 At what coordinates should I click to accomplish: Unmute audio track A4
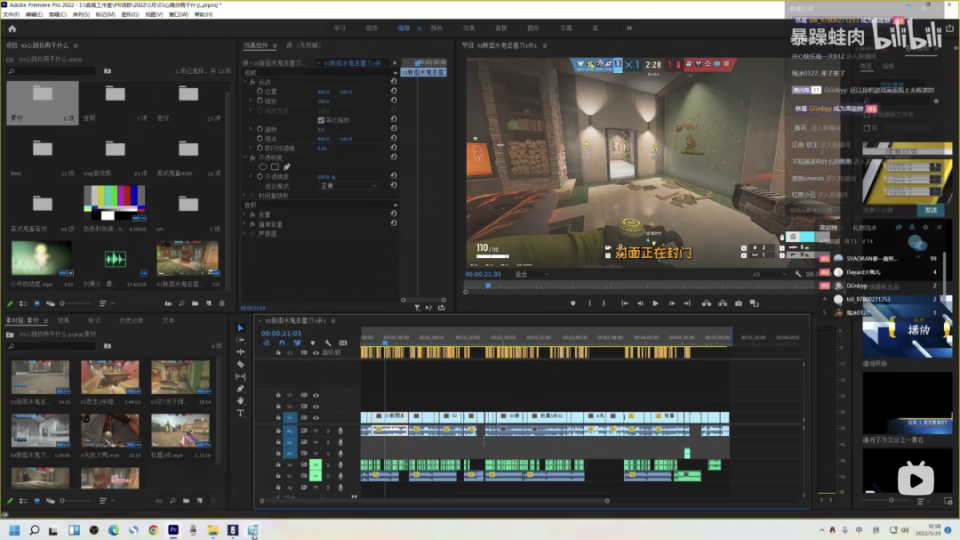316,465
